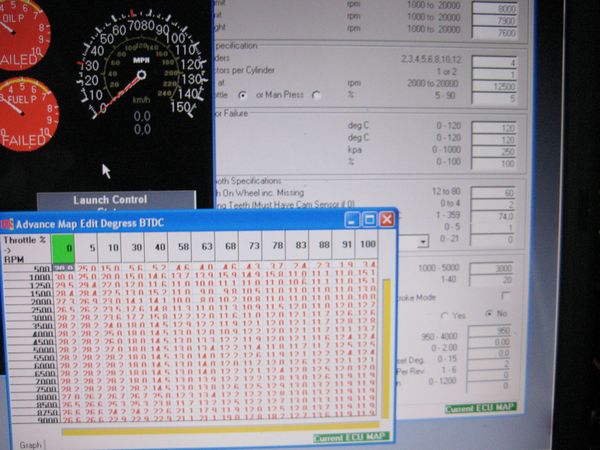Select the throttle 91 column header

(344, 244)
